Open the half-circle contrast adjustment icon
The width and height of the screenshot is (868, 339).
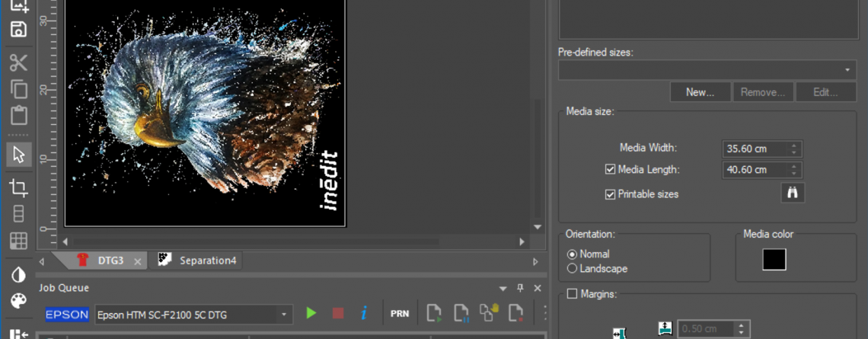[19, 275]
